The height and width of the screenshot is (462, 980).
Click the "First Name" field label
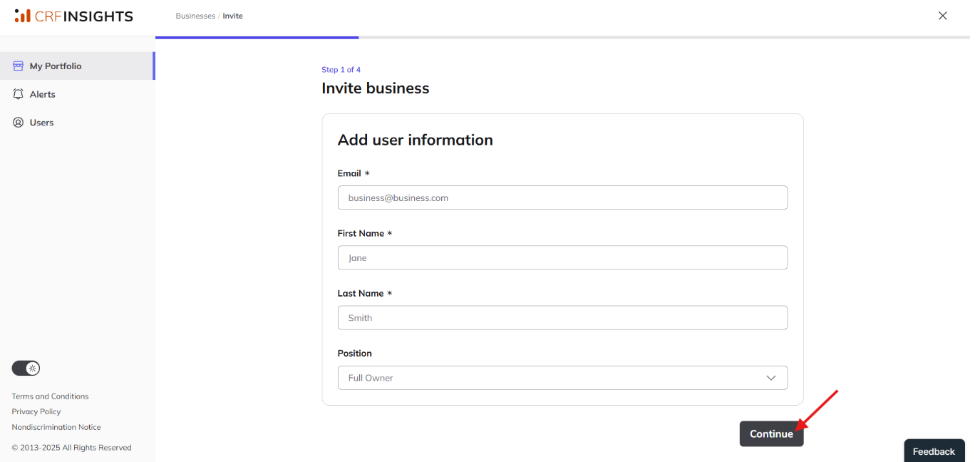(361, 233)
